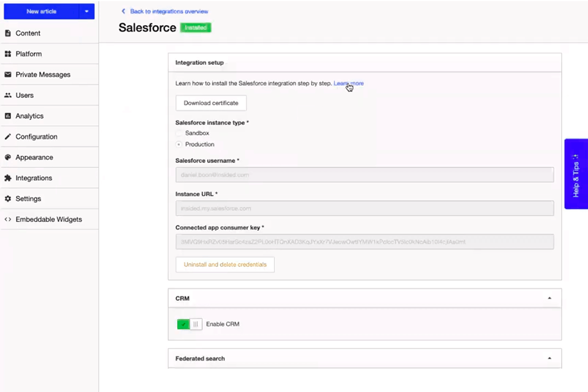Open the New article dropdown arrow
Screen dimensions: 588x392
coord(86,11)
